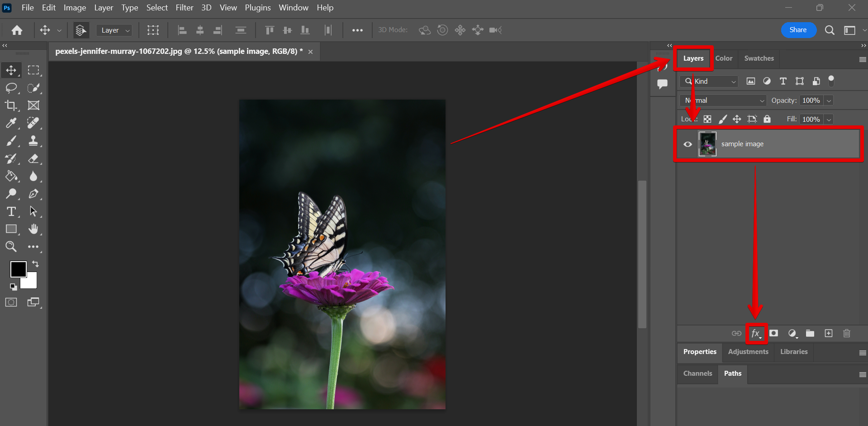Select the Crop tool
Screen dimensions: 868x426
coord(11,105)
